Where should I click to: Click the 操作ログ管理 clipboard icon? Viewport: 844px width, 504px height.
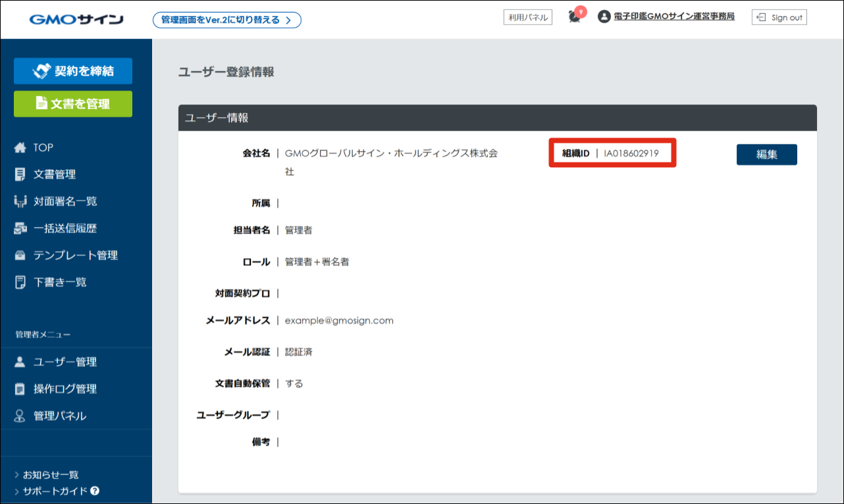[x=20, y=389]
